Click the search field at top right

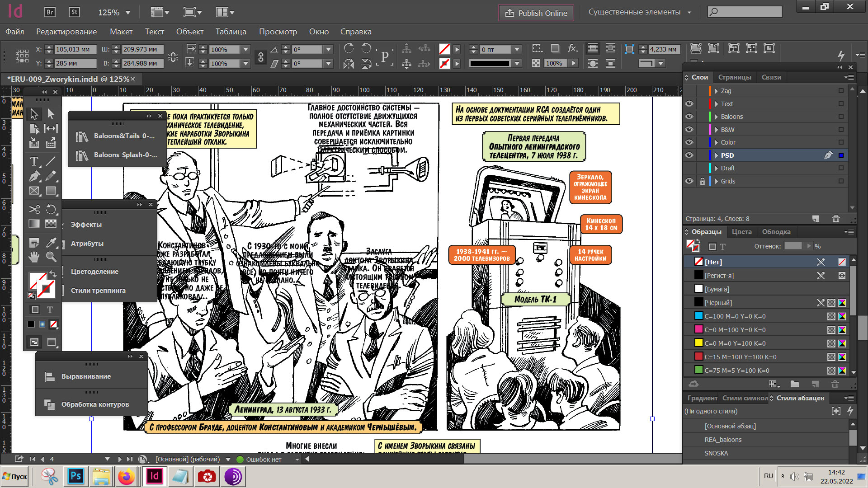click(x=745, y=12)
